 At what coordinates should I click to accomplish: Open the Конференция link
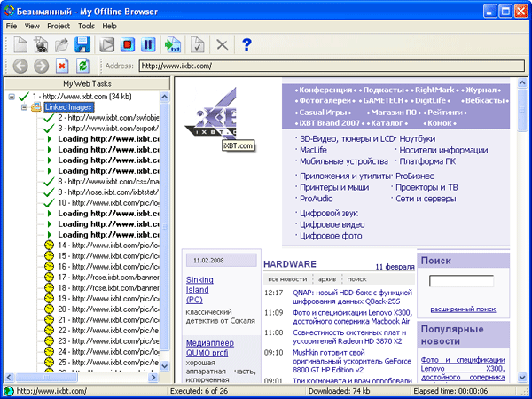tap(325, 90)
